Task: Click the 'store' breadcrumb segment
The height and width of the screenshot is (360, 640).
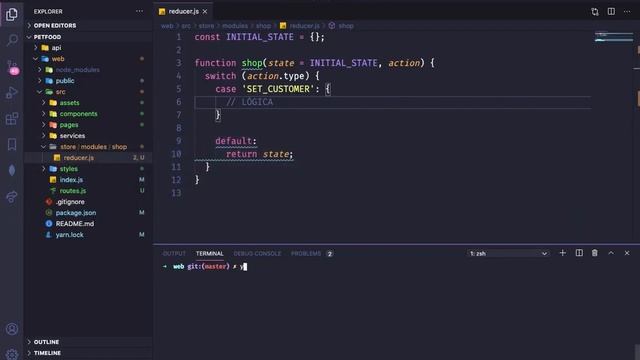Action: pos(206,26)
